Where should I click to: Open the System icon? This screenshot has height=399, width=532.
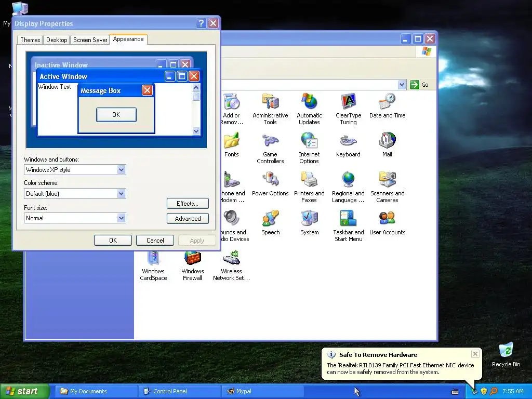pos(309,218)
